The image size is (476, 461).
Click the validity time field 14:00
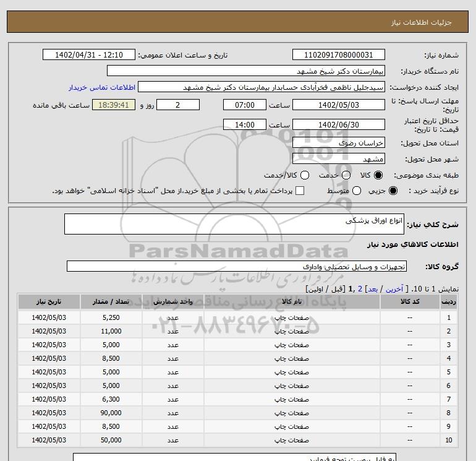245,124
